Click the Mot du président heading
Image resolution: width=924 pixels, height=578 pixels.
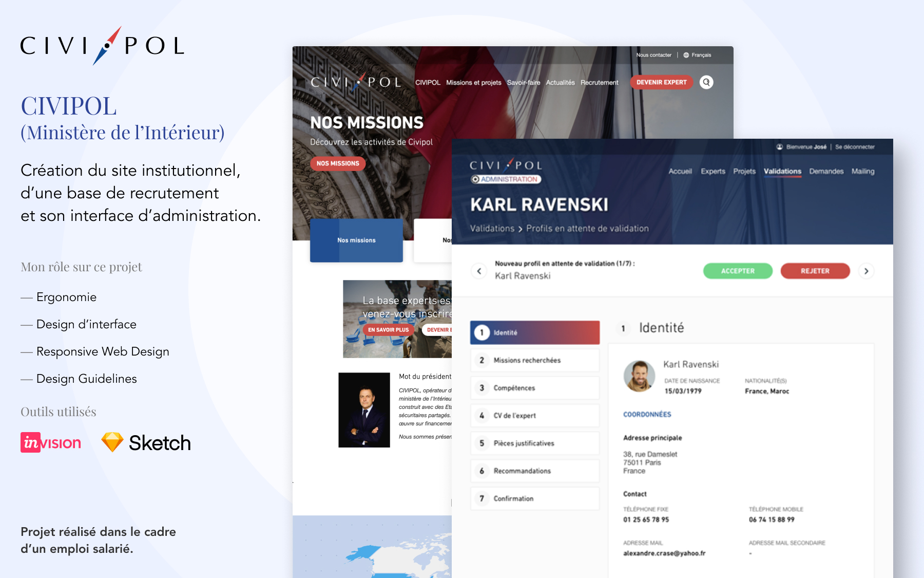tap(425, 377)
